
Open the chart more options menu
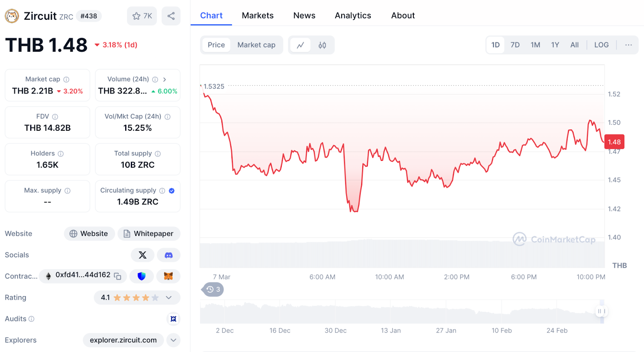[628, 45]
